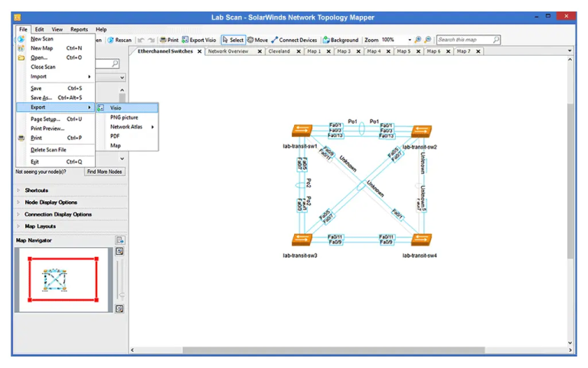
Task: Switch to the Cleveland tab
Action: click(279, 51)
